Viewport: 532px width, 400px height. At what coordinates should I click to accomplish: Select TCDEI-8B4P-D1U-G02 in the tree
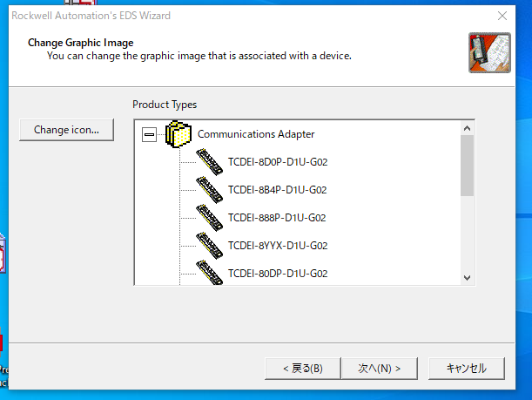277,190
